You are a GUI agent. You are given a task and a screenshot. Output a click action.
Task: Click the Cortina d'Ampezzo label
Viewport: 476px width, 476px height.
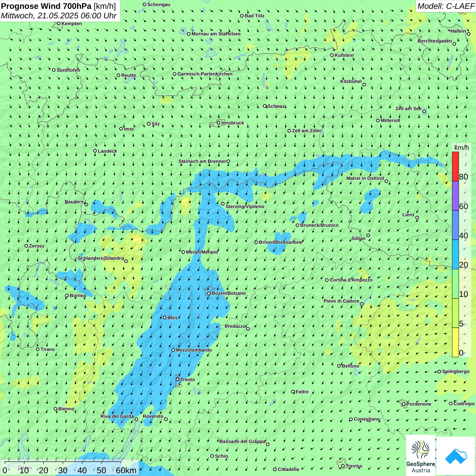(x=351, y=280)
